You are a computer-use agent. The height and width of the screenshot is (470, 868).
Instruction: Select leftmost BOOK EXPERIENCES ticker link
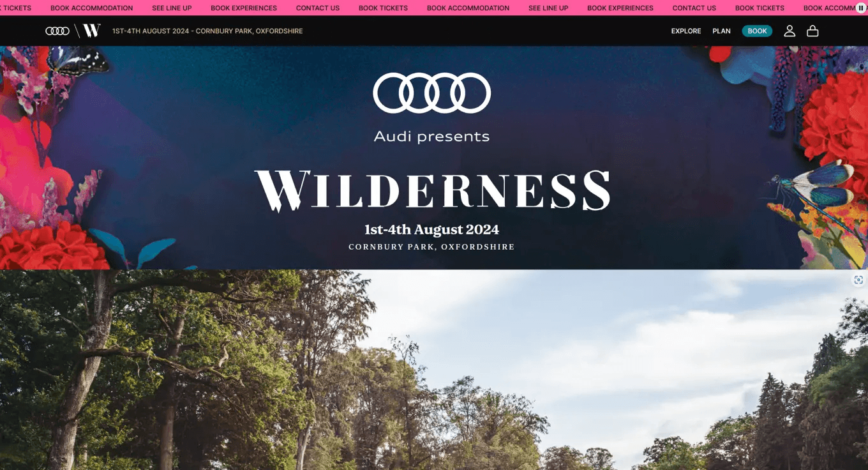click(x=244, y=8)
